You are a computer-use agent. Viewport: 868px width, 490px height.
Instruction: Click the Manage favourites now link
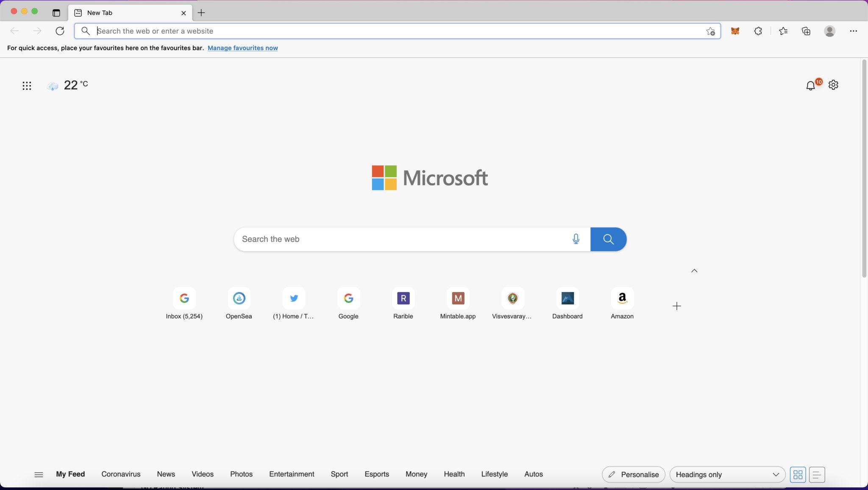(242, 48)
